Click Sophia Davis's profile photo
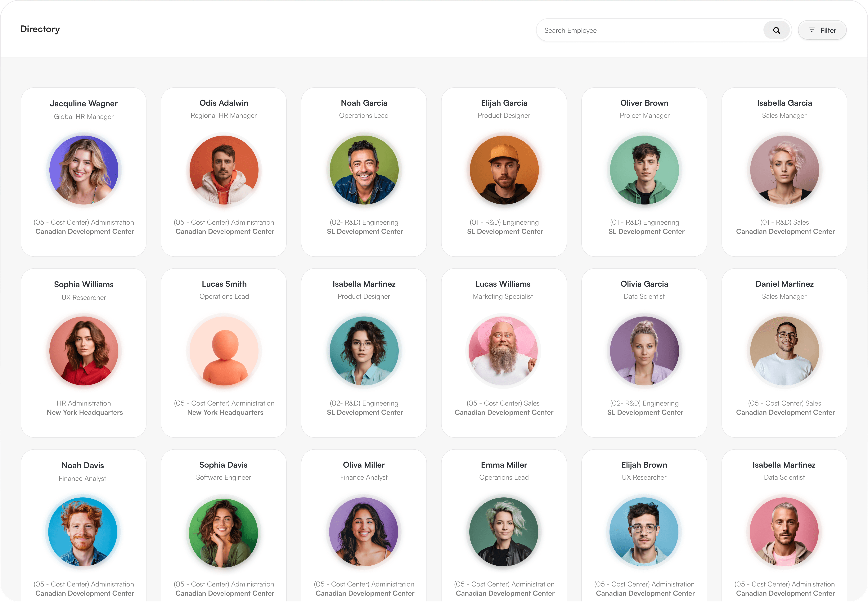 (x=223, y=532)
